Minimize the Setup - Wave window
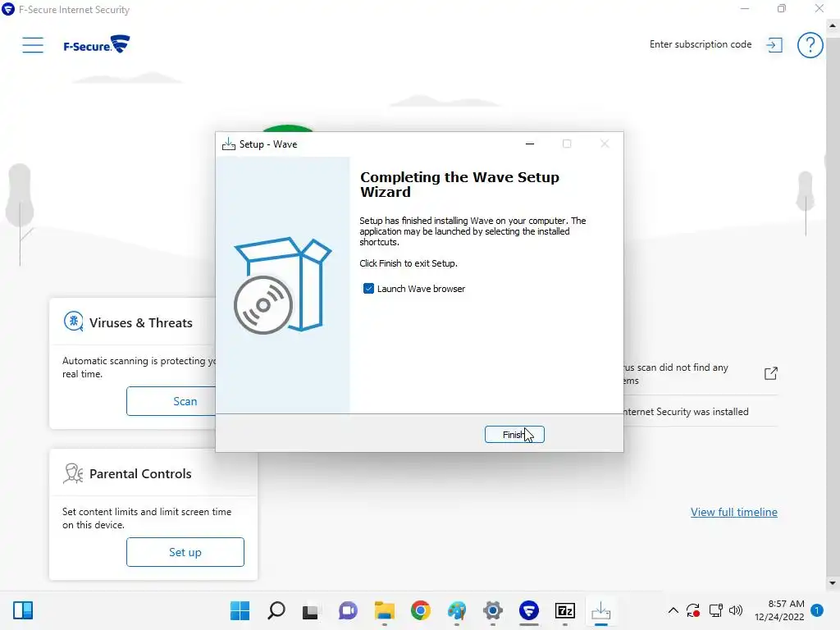840x630 pixels. pos(530,144)
